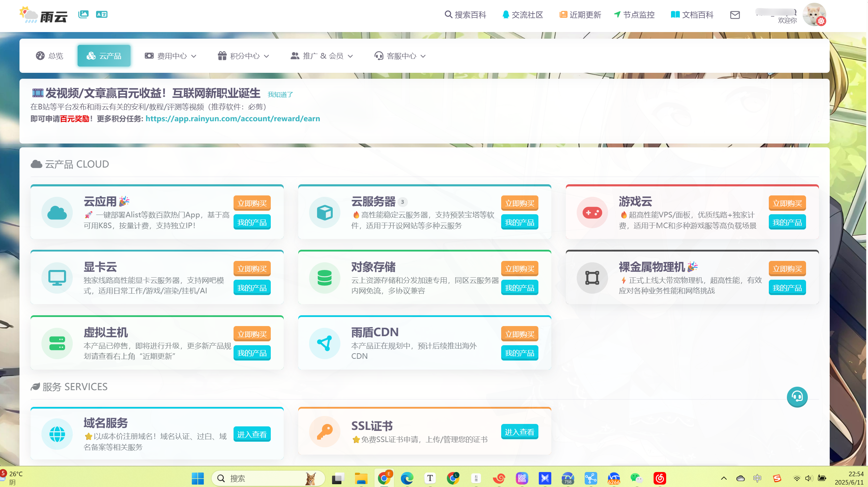
Task: Switch to the 总览 overview tab
Action: (49, 56)
